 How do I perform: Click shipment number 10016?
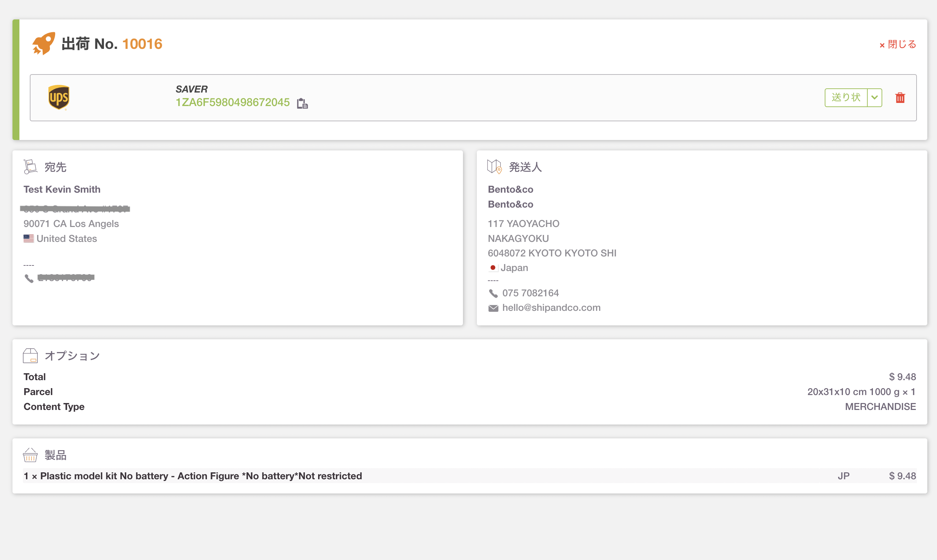click(x=142, y=44)
